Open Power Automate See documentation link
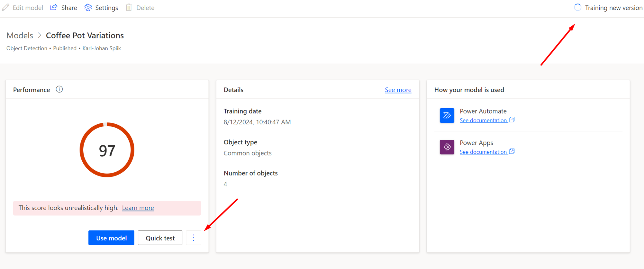The image size is (644, 269). click(x=483, y=120)
